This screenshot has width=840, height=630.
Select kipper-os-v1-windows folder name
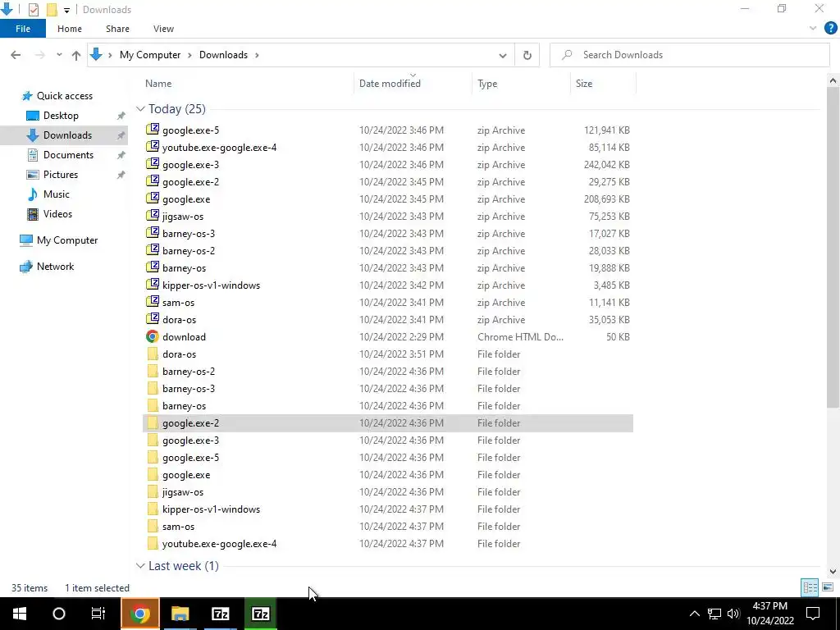click(211, 509)
